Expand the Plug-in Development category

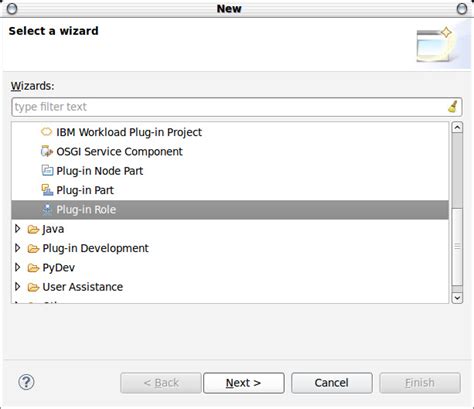point(18,248)
